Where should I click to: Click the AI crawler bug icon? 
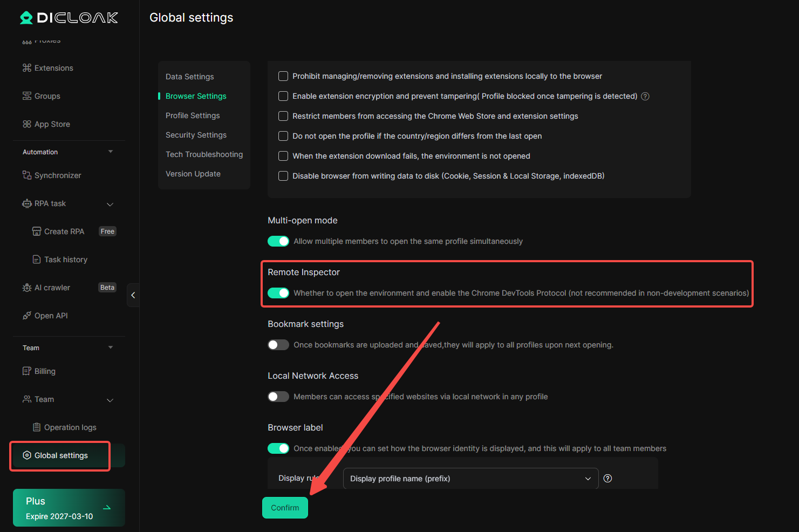coord(27,288)
